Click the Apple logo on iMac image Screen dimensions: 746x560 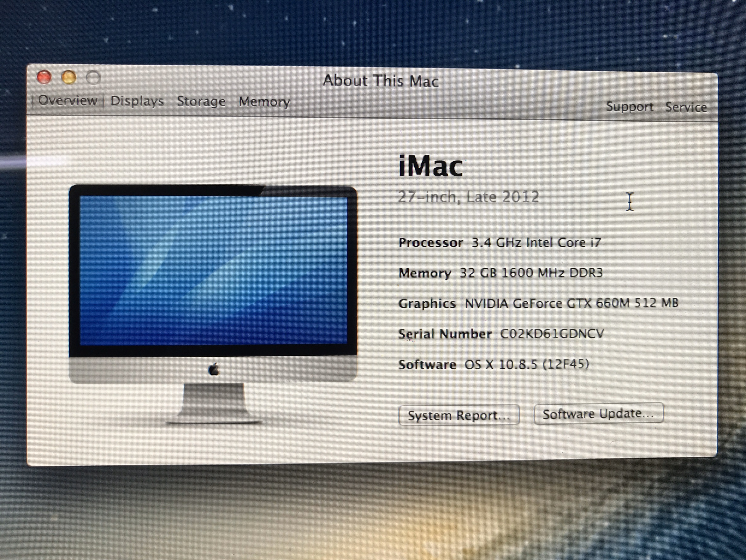click(214, 369)
